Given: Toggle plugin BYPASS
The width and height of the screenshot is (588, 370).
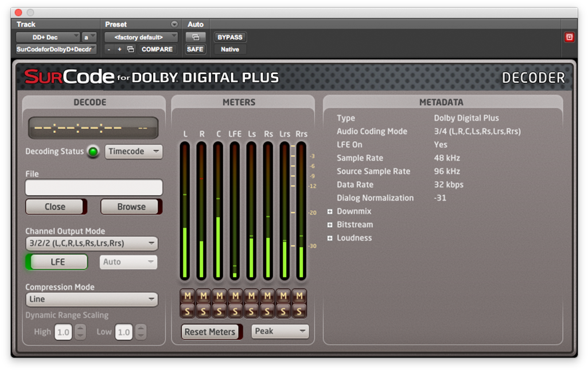Looking at the screenshot, I should click(229, 37).
